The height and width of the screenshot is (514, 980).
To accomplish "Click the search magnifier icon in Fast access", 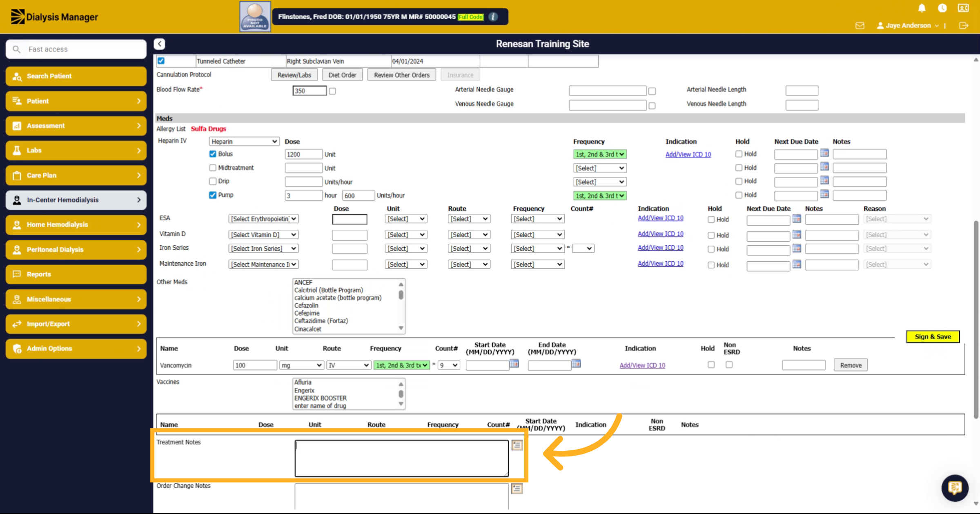I will [x=16, y=49].
